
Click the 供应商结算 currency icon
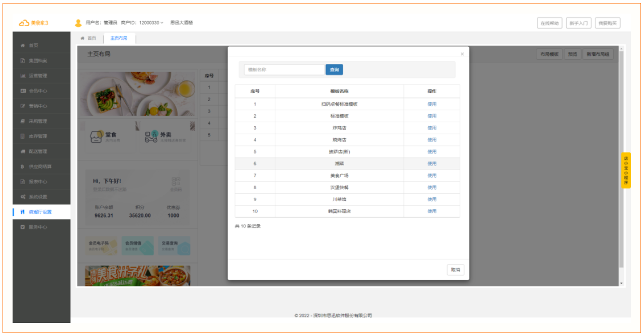pos(22,166)
